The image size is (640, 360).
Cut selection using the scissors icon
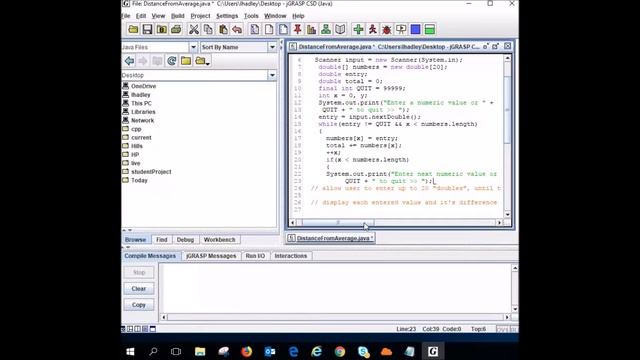coord(193,29)
